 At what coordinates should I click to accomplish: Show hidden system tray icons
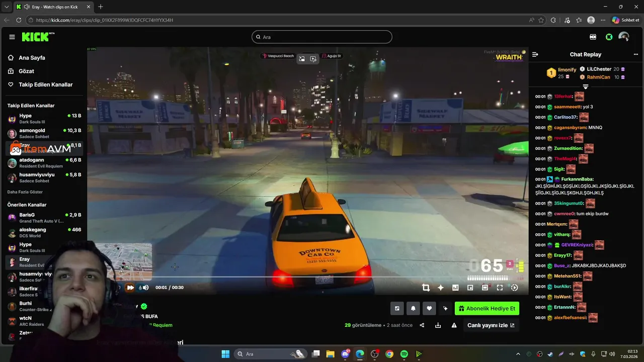pos(518,354)
